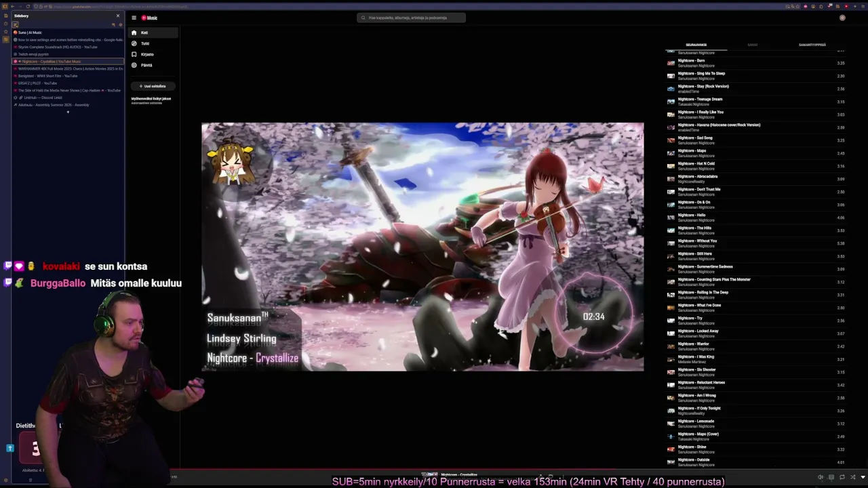Switch to Seuraavaksi (Up next) tab
Screen dimensions: 868x488
tap(696, 45)
